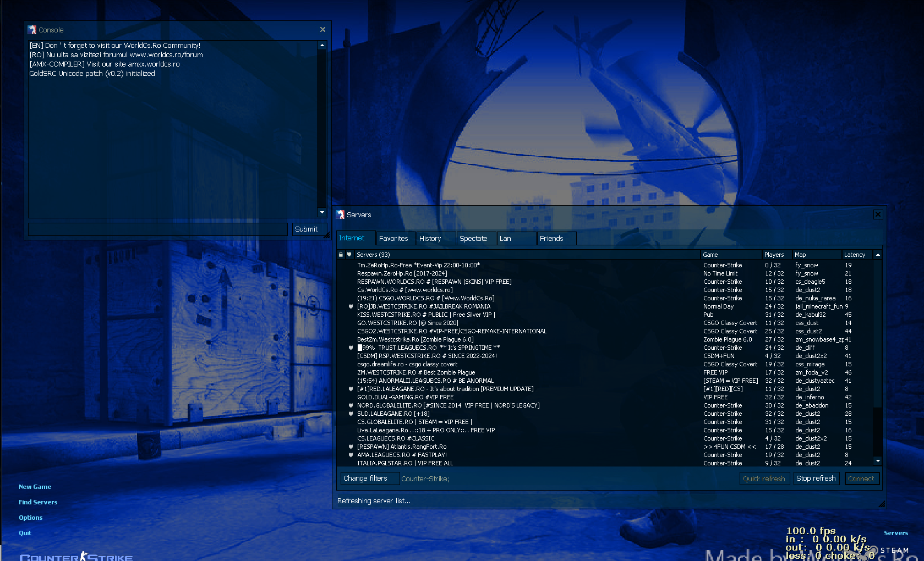Image resolution: width=924 pixels, height=561 pixels.
Task: Click the Servers window title icon
Action: [340, 215]
